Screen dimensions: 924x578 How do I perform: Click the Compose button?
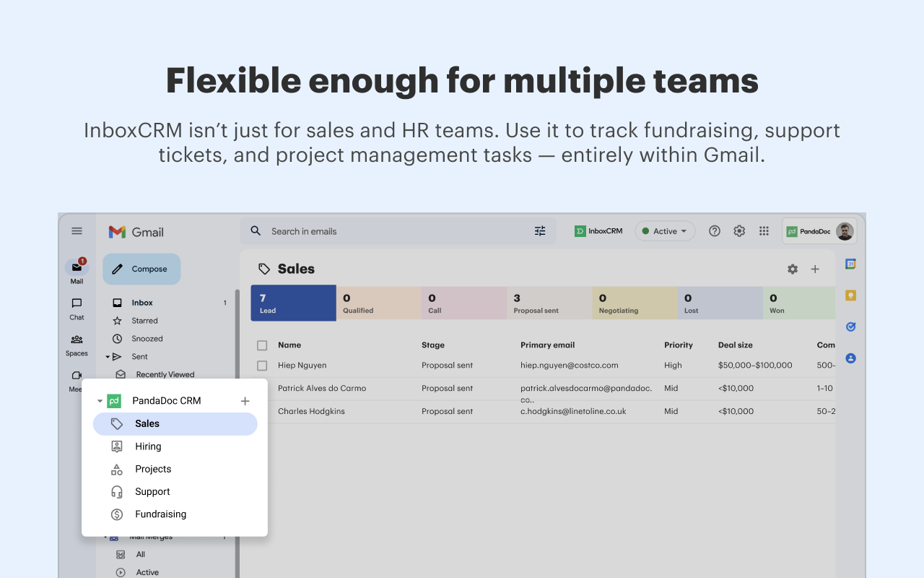(x=141, y=269)
